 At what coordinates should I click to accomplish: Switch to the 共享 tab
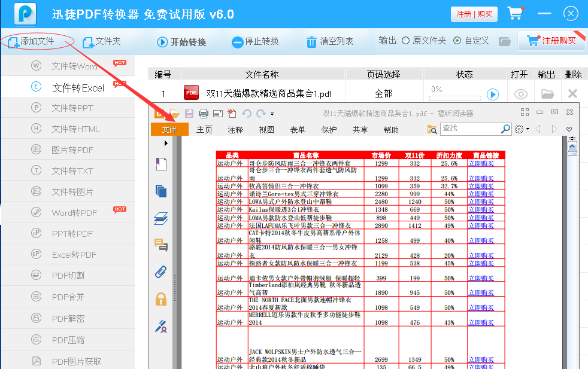pyautogui.click(x=360, y=130)
